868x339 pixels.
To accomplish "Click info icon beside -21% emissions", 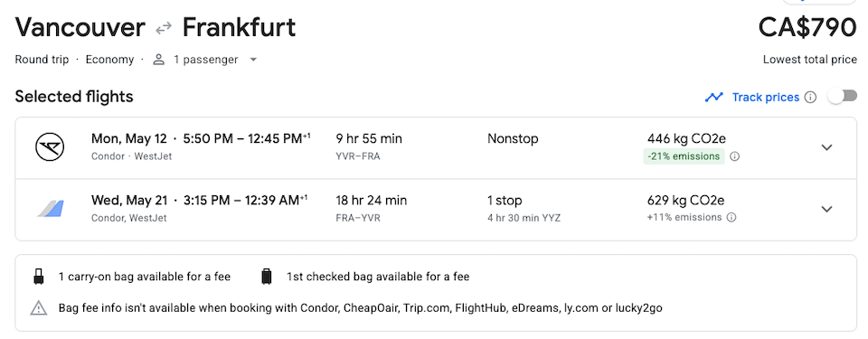I will pos(734,156).
